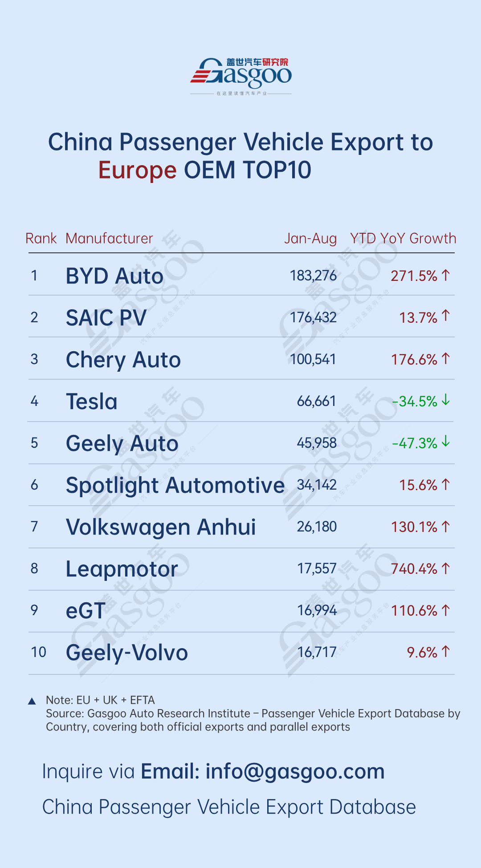This screenshot has width=481, height=868.
Task: Click Chery Auto's 100,541 export figure
Action: pyautogui.click(x=313, y=359)
